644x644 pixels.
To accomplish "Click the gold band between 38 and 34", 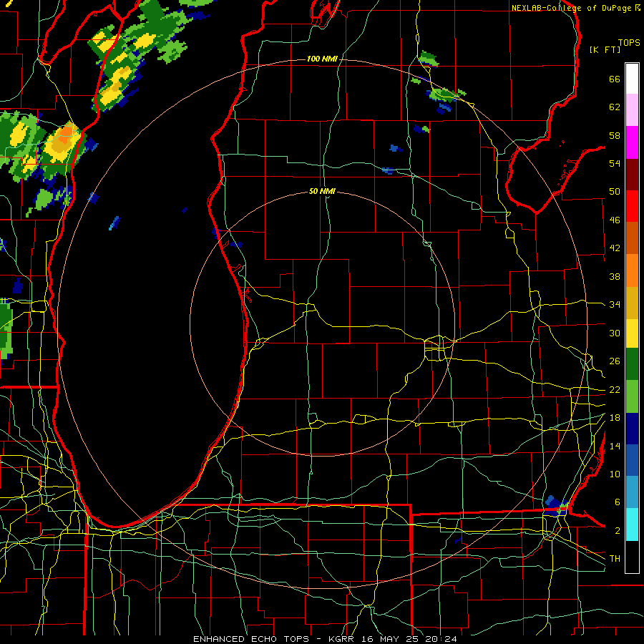I will click(x=632, y=303).
